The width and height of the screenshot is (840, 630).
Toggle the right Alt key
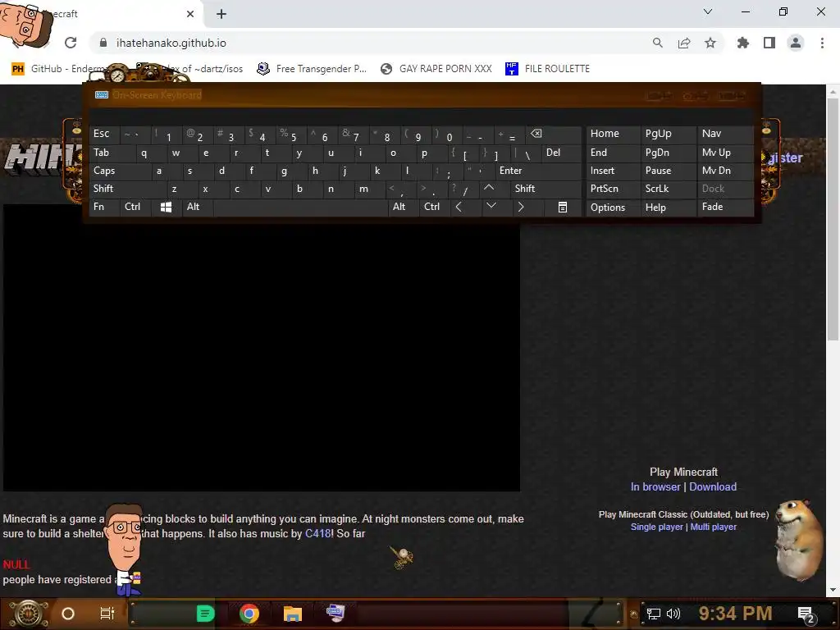(x=403, y=207)
